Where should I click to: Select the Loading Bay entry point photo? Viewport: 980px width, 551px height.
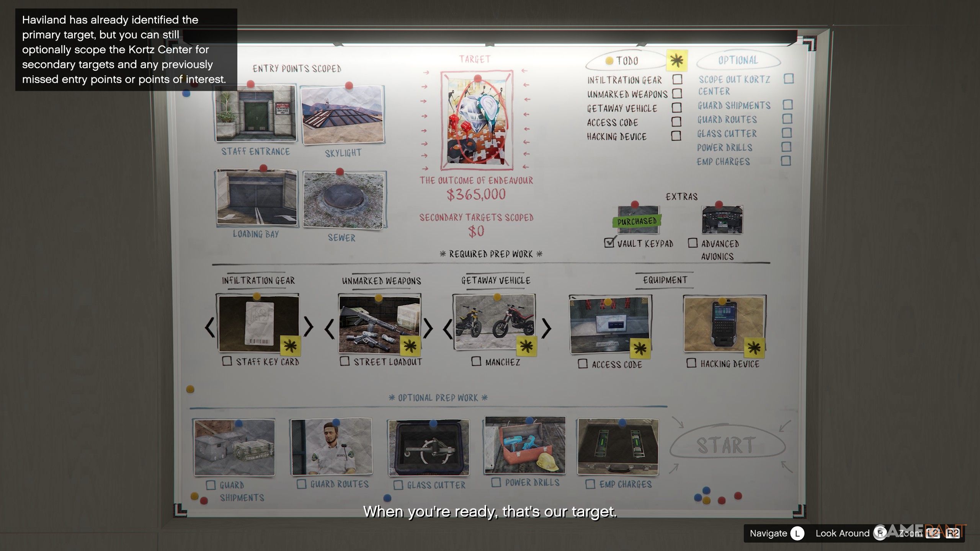(256, 197)
